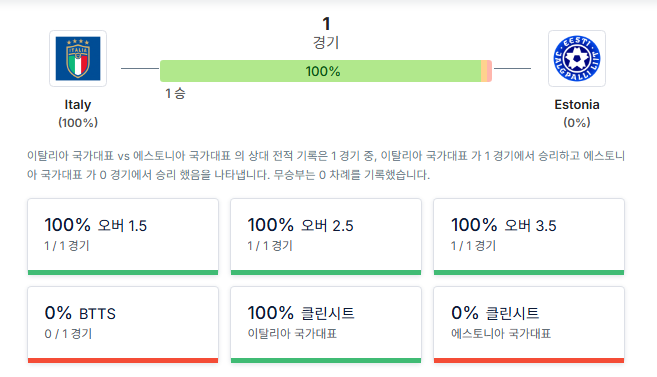Select the 0% BTTS card
This screenshot has height=377, width=657.
[x=123, y=325]
